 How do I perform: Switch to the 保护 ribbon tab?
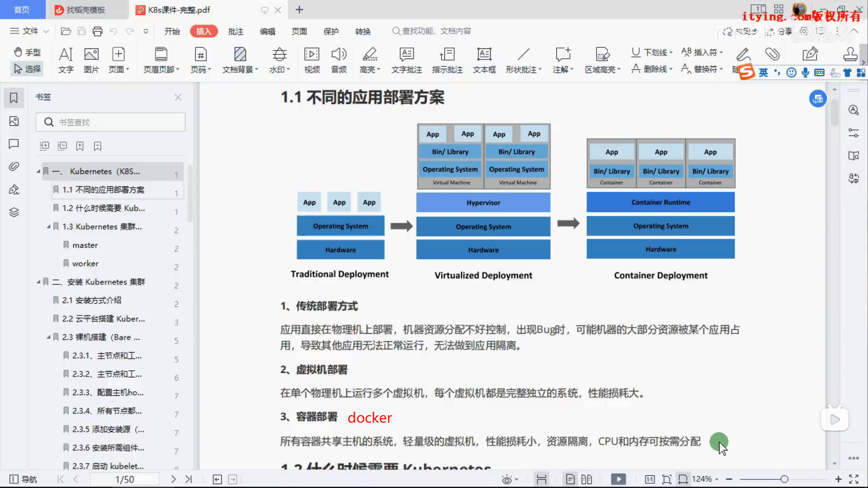click(331, 31)
